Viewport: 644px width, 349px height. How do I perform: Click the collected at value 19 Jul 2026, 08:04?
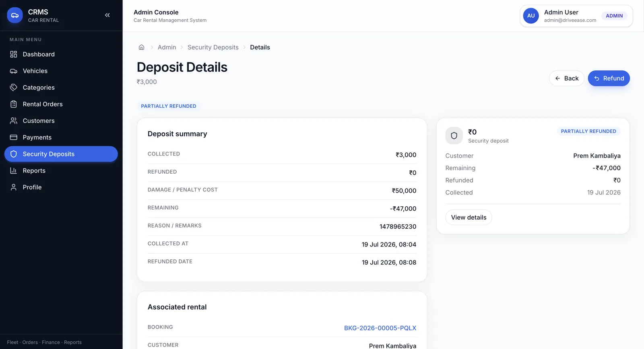coord(389,244)
